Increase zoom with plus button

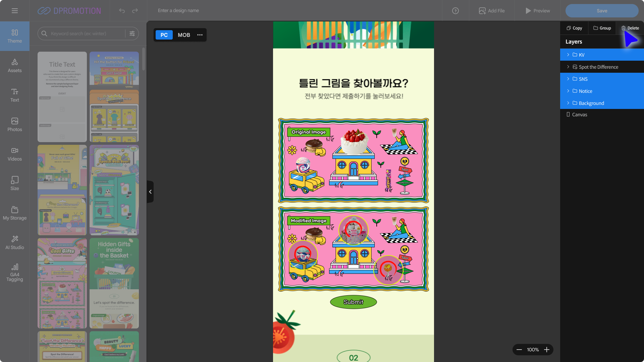(x=547, y=350)
